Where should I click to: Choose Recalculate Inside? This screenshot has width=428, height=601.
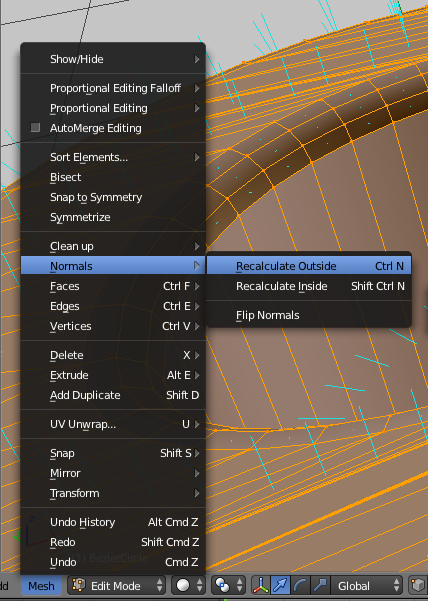309,286
